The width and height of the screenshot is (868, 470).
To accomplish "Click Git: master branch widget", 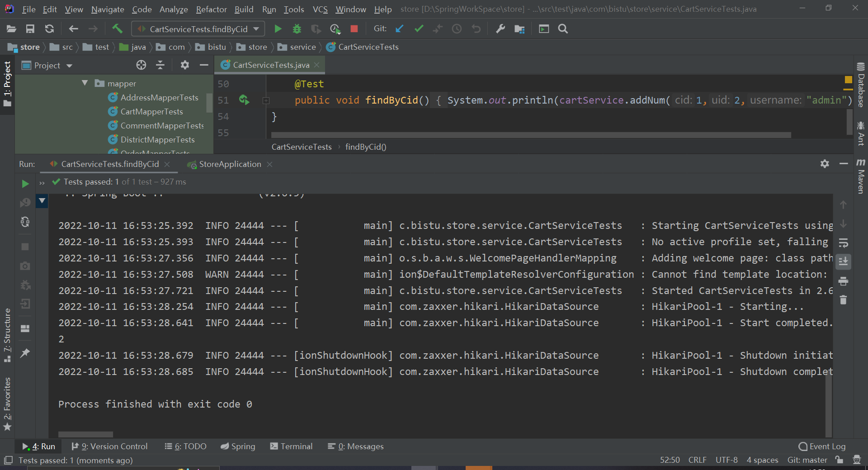I will click(807, 460).
